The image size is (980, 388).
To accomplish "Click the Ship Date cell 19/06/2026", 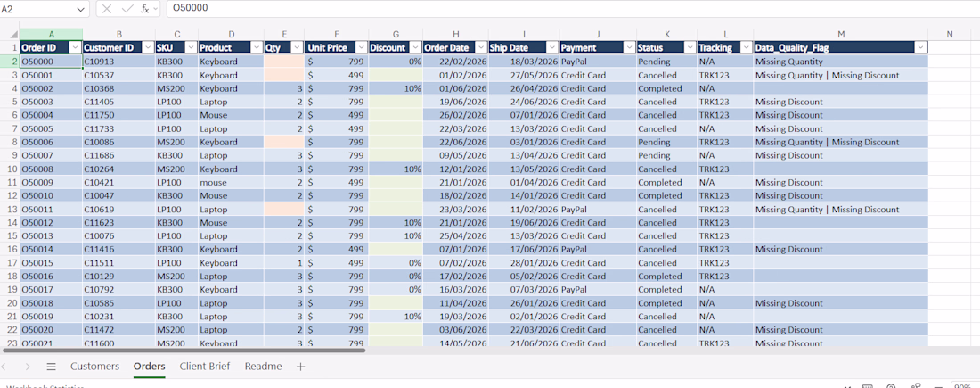I will click(x=524, y=222).
